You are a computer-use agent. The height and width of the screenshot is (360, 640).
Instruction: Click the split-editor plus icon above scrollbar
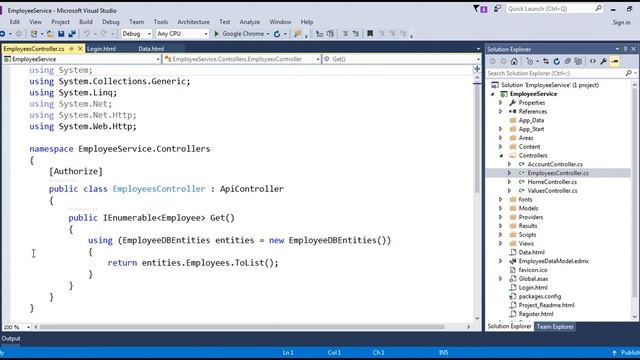pos(477,69)
